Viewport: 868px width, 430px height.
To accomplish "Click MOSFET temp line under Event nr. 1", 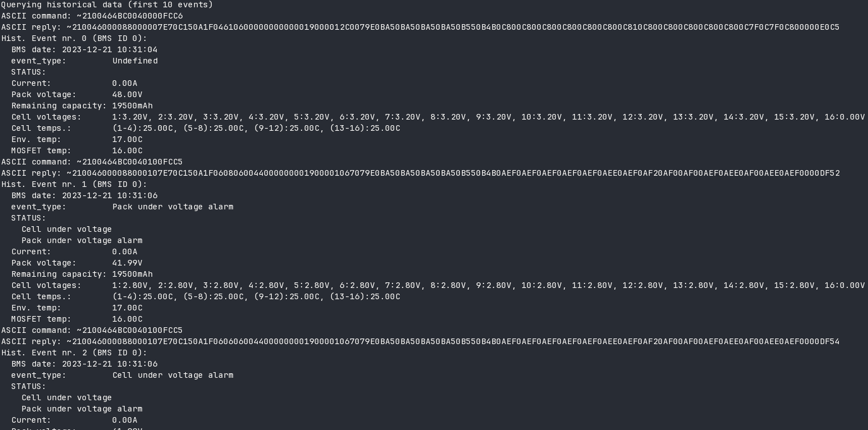I will tap(77, 319).
